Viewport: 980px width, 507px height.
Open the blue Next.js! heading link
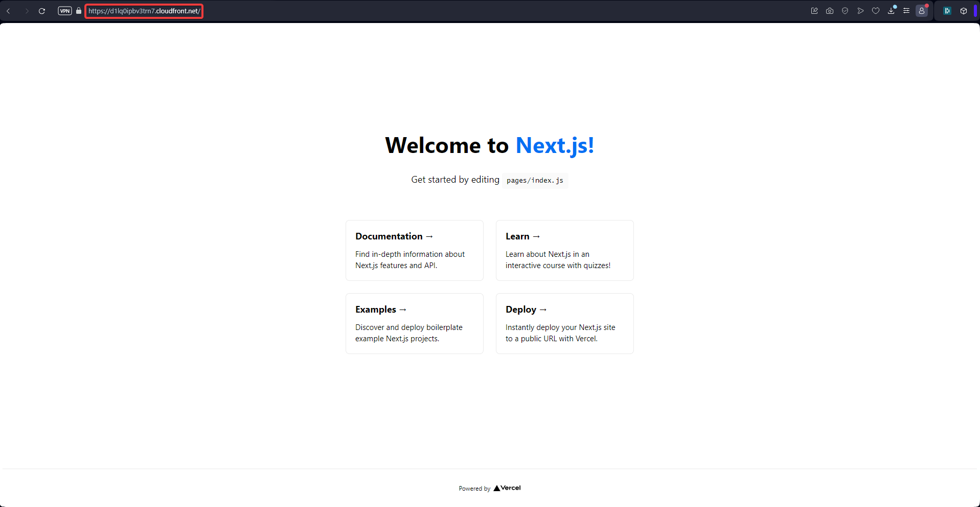click(x=555, y=145)
